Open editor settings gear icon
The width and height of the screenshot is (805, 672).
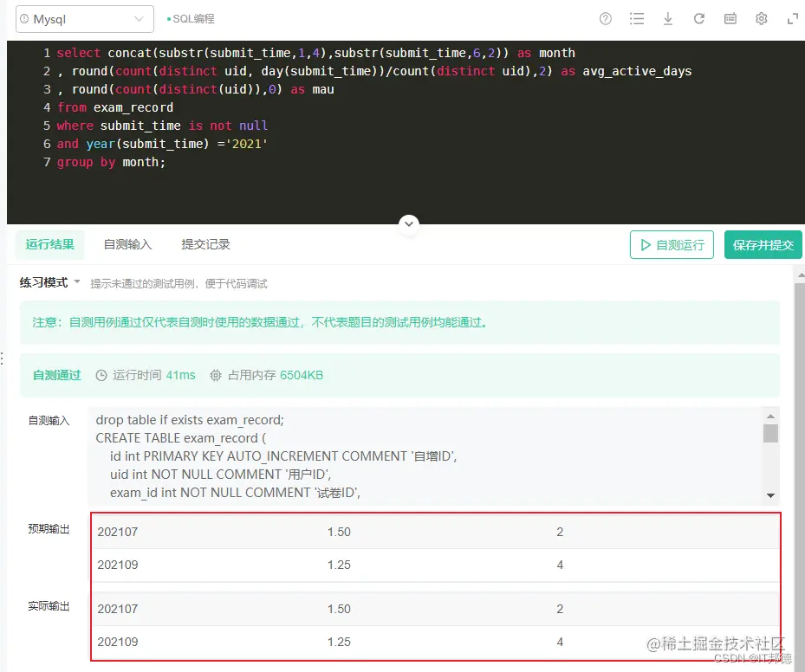coord(762,19)
